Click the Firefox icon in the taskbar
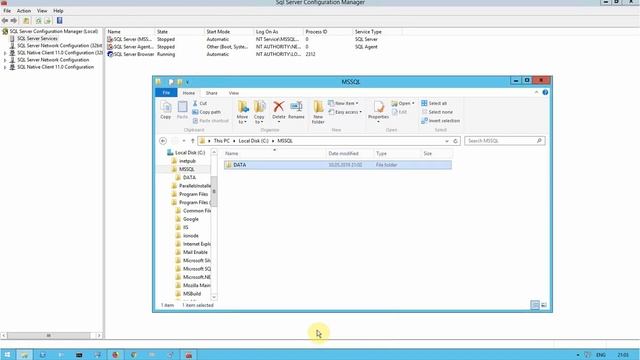 click(x=115, y=355)
